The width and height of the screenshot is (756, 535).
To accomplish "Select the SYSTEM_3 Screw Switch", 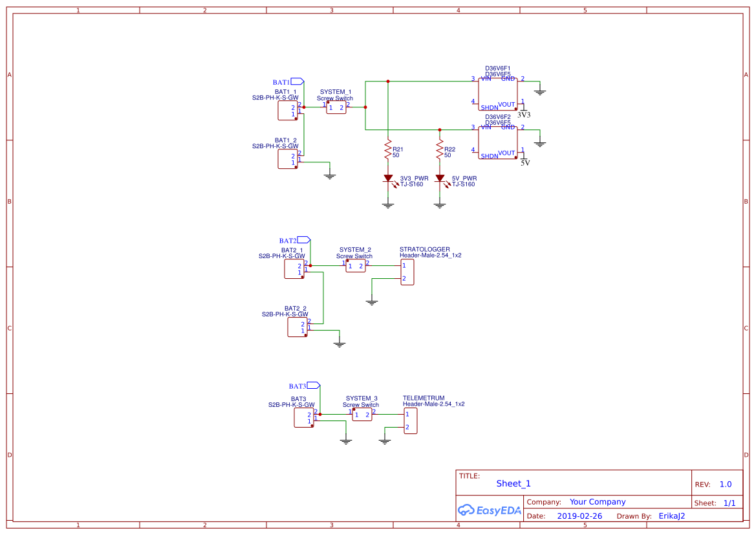I will point(361,415).
